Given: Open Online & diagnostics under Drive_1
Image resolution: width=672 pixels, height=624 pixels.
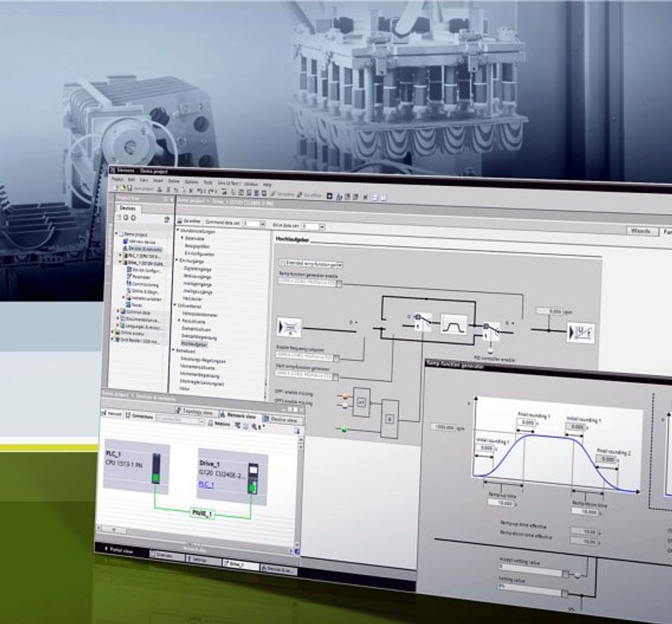Looking at the screenshot, I should click(143, 291).
